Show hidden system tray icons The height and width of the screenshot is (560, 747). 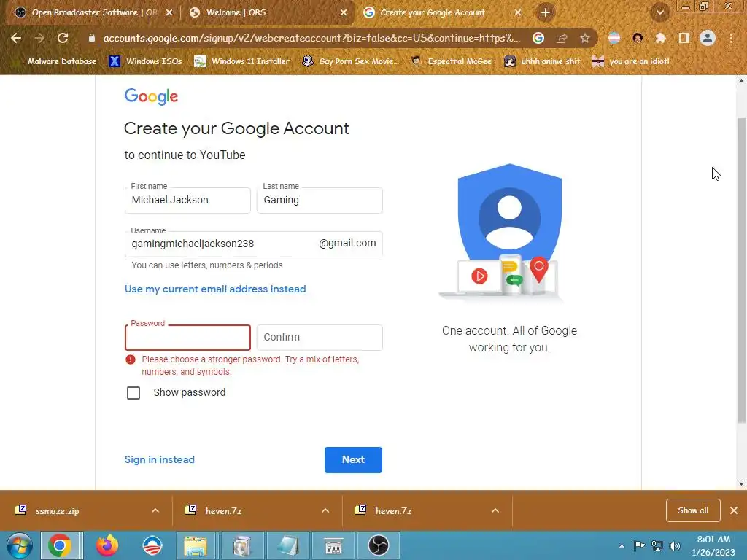point(622,545)
